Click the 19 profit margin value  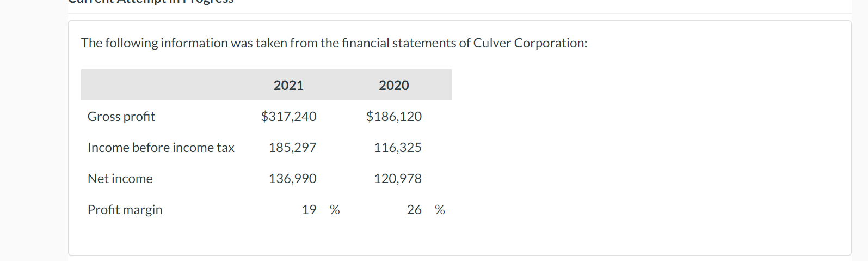(x=309, y=210)
